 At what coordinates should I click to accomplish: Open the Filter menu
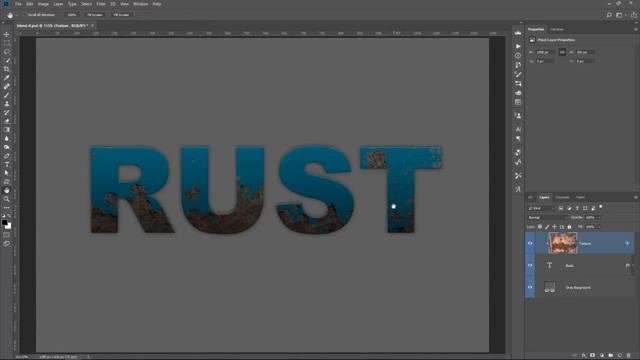(101, 4)
